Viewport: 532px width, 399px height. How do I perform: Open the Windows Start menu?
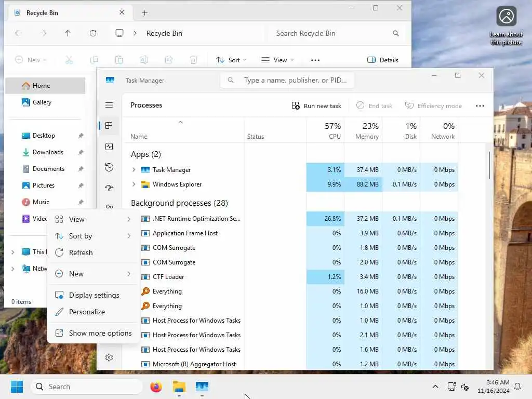pyautogui.click(x=17, y=387)
